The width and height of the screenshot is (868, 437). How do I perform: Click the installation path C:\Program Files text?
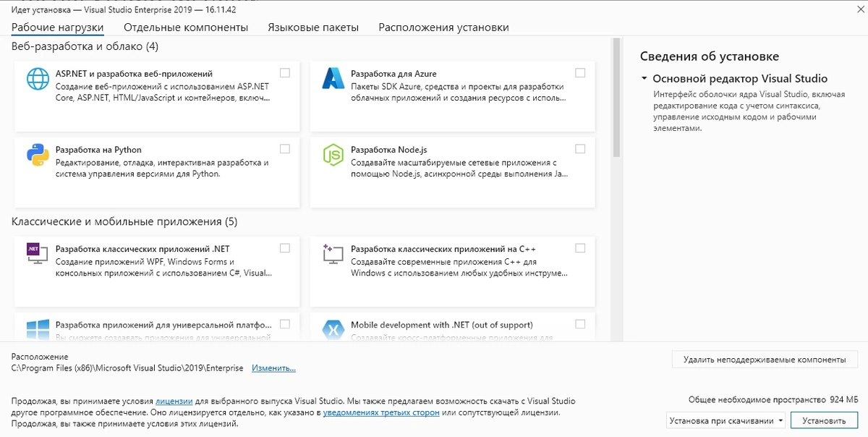click(127, 368)
